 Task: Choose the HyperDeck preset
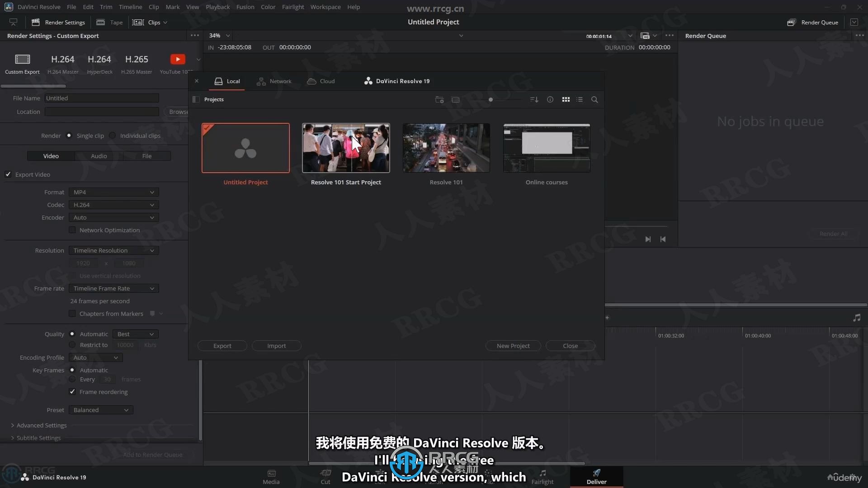tap(99, 63)
